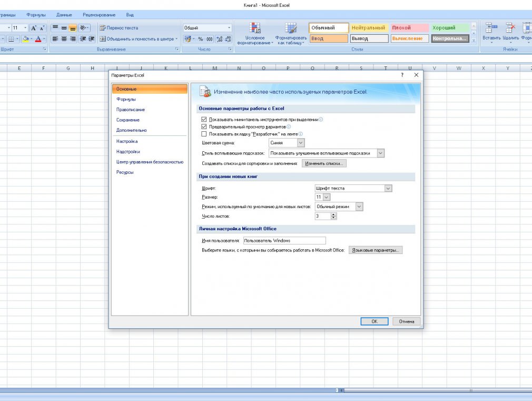532x401 pixels.
Task: Open the ribbon font size 11 dropdown
Action: coord(25,28)
